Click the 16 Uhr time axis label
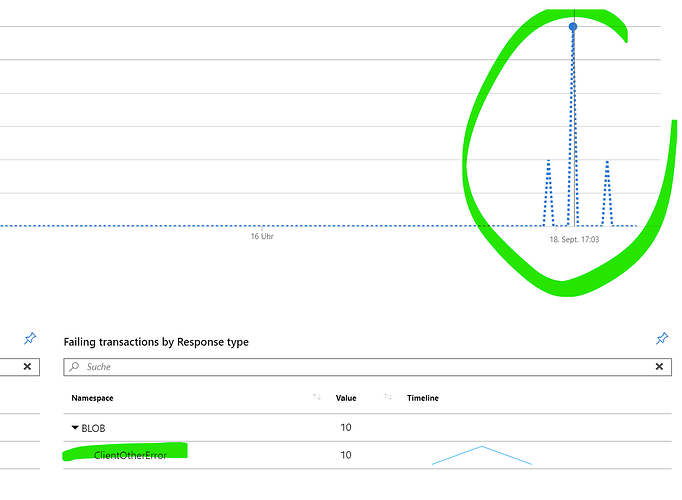 pyautogui.click(x=262, y=237)
